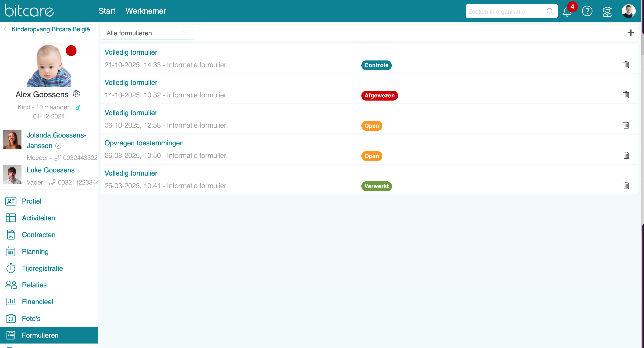Viewport: 644px width, 348px height.
Task: Focus the Zoeken in organisatie search field
Action: point(505,11)
